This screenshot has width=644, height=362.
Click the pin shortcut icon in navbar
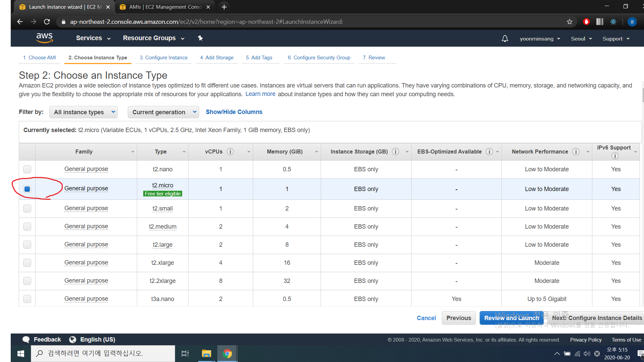200,38
